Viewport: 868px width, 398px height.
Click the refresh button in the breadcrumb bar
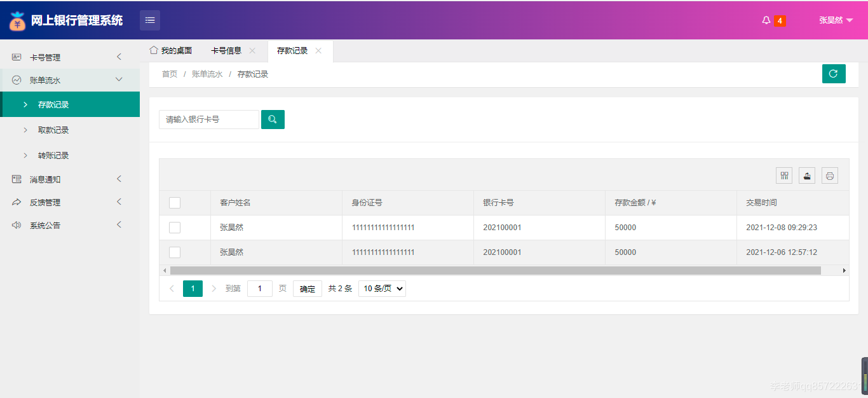click(834, 74)
